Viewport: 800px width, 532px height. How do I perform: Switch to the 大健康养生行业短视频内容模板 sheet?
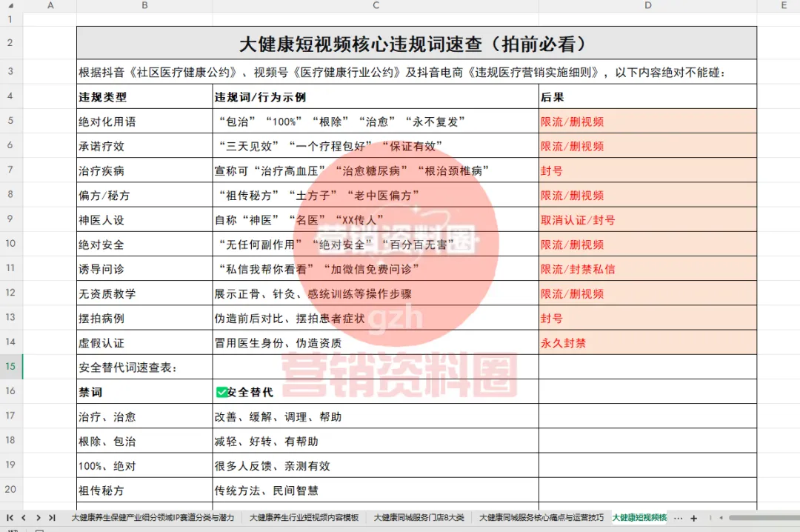pos(304,518)
